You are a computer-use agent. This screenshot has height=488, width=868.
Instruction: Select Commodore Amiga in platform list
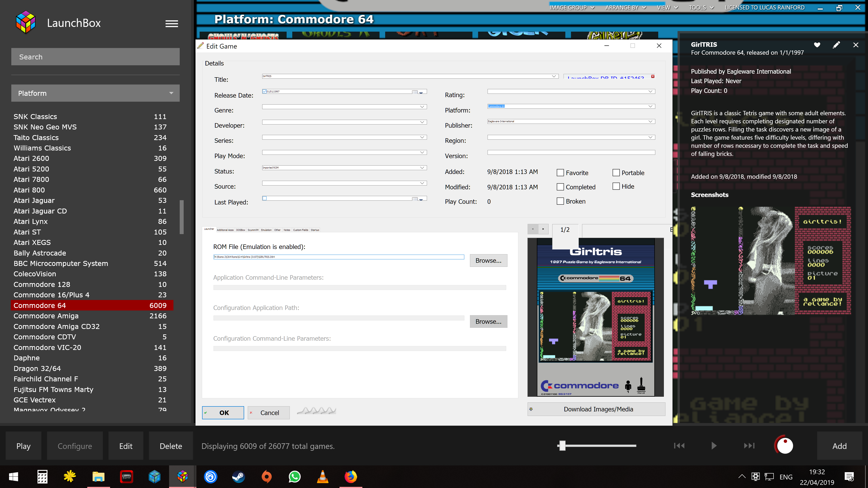tap(92, 316)
